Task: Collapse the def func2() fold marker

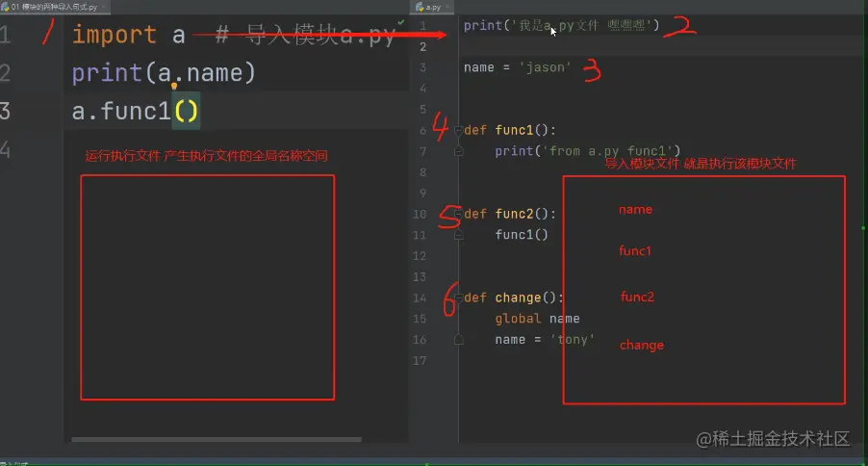Action: [x=458, y=214]
